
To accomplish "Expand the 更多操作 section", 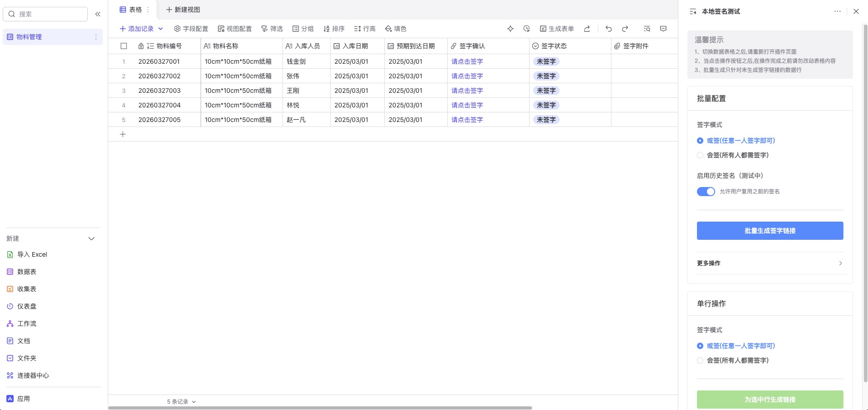I will pyautogui.click(x=770, y=263).
